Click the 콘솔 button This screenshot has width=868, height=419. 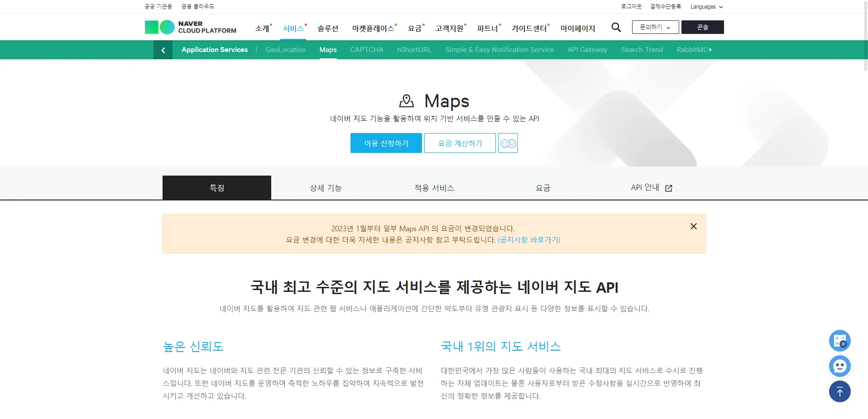703,27
